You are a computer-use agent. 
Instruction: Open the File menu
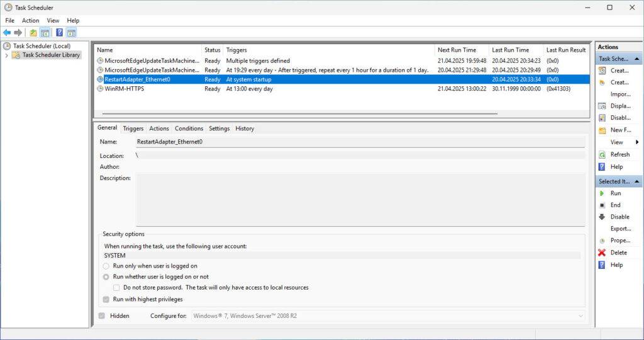coord(10,21)
